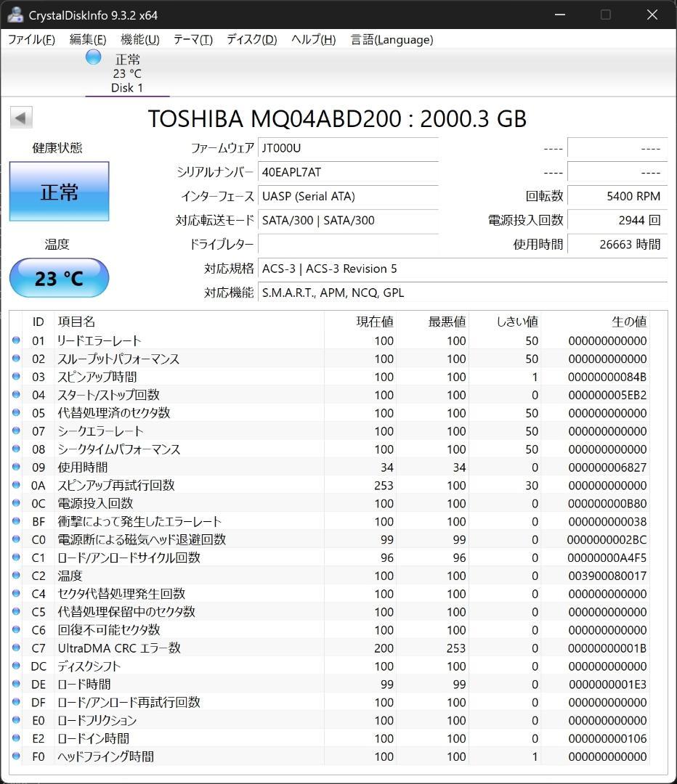Open the ヘルプ(H) menu
The height and width of the screenshot is (784, 677).
point(312,40)
